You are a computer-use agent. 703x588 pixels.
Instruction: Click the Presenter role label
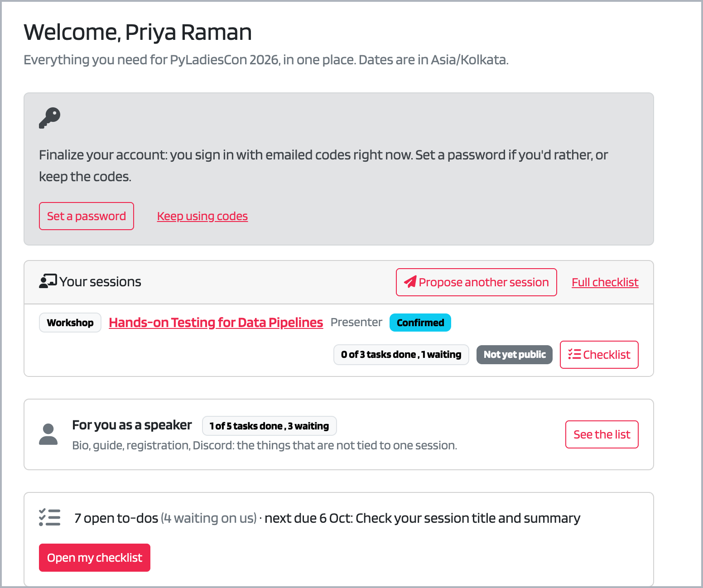[x=356, y=322]
